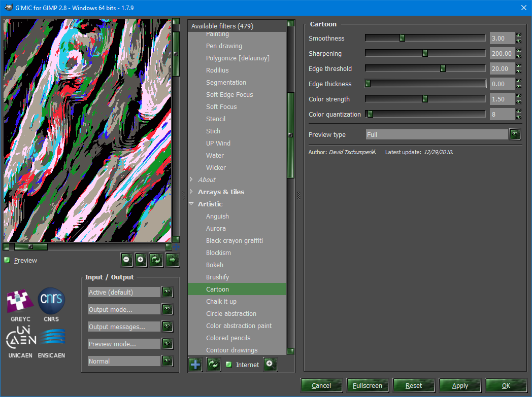Select the Pen drawing filter
Screen dimensions: 532x397
click(237, 46)
